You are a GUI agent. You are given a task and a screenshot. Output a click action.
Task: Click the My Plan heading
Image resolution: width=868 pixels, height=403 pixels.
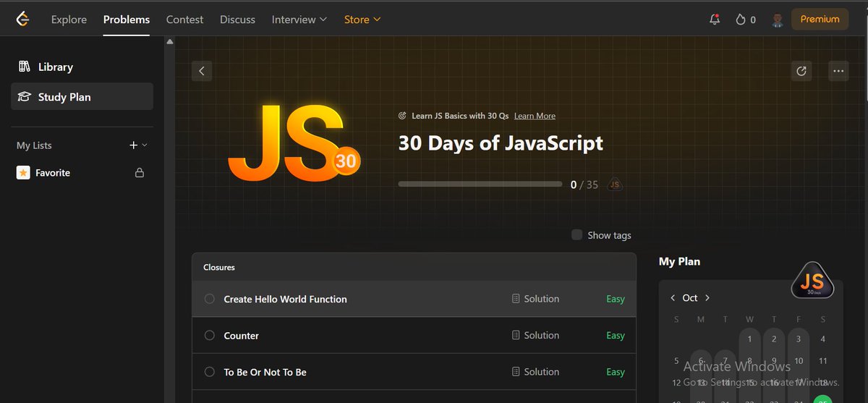[679, 261]
